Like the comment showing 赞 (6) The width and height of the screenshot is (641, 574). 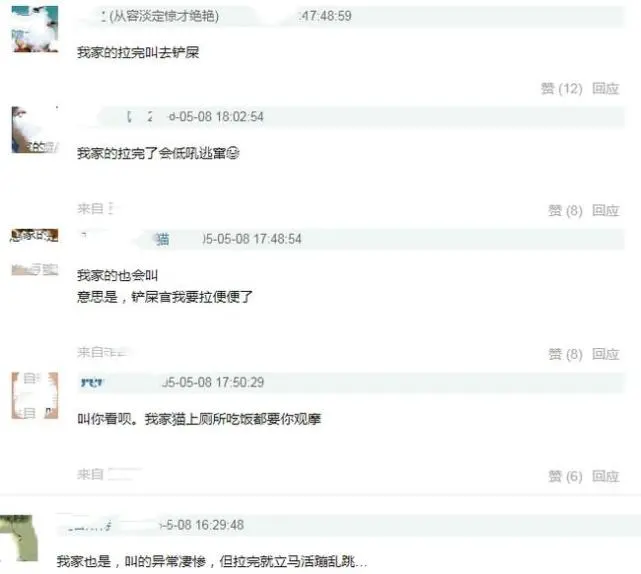pos(565,476)
